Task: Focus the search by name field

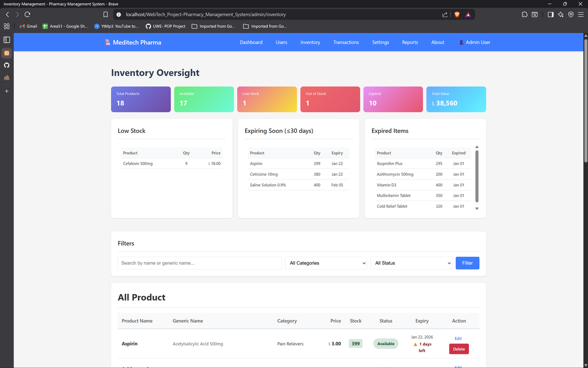Action: [x=200, y=263]
